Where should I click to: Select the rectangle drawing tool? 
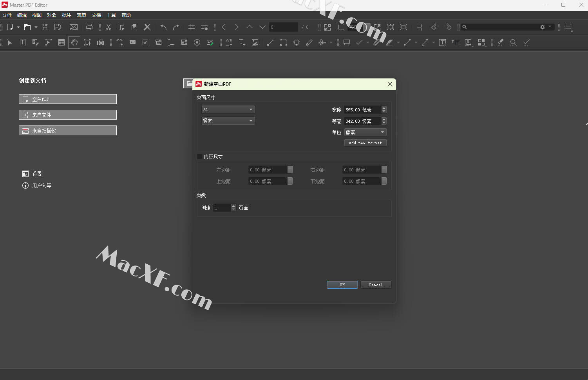(x=284, y=42)
